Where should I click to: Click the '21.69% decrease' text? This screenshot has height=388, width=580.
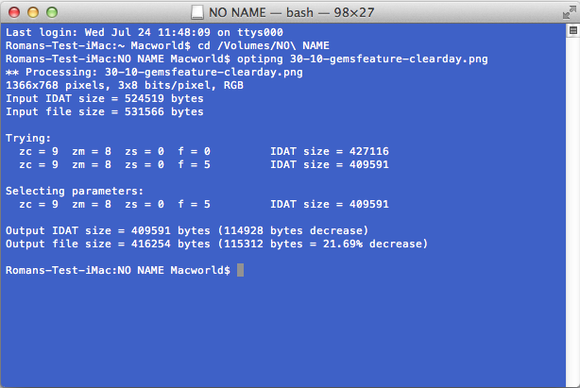pos(372,244)
